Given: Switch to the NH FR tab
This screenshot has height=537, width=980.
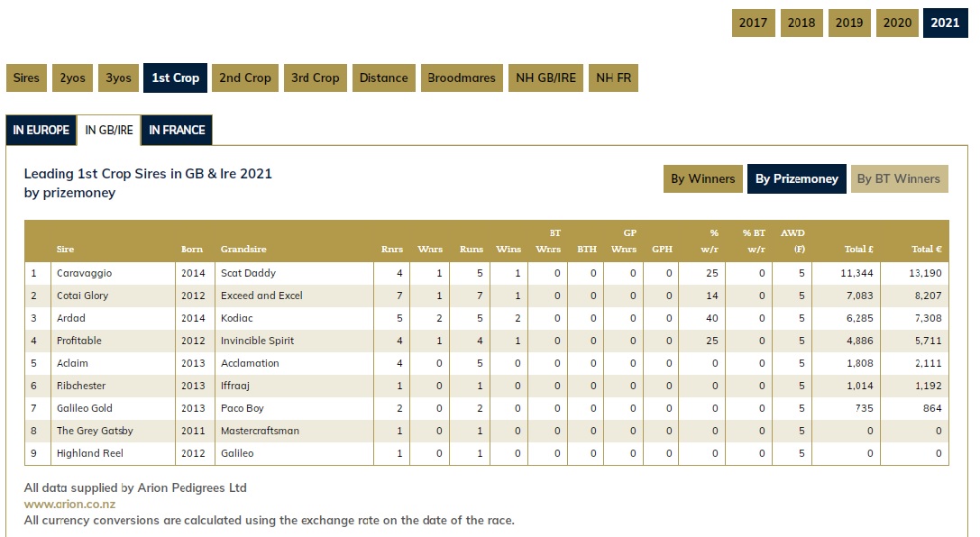Looking at the screenshot, I should 614,77.
